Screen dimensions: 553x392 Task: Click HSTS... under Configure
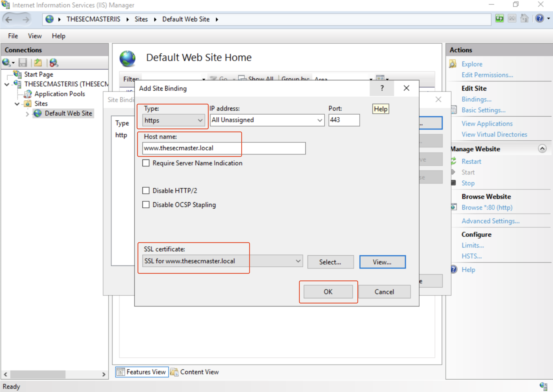471,256
